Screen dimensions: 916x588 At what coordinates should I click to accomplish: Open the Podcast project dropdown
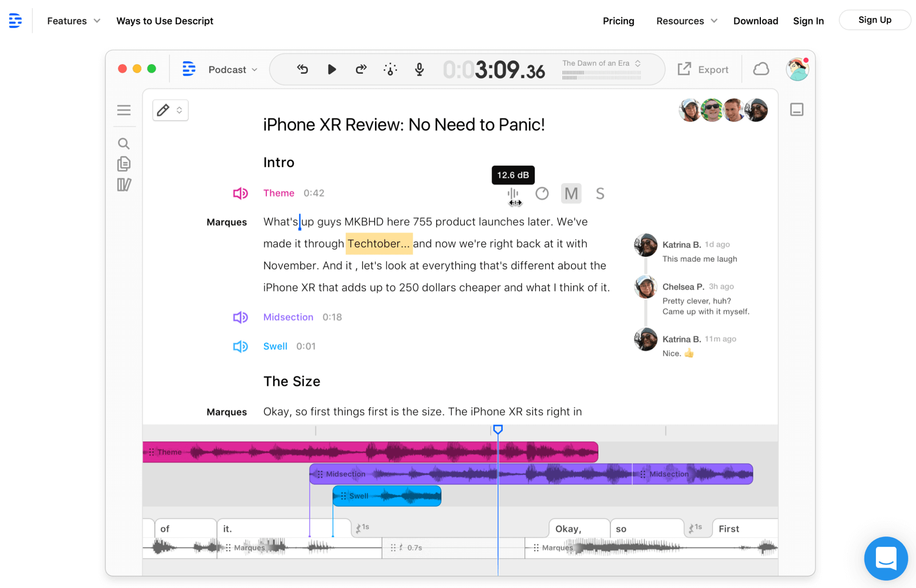point(233,69)
